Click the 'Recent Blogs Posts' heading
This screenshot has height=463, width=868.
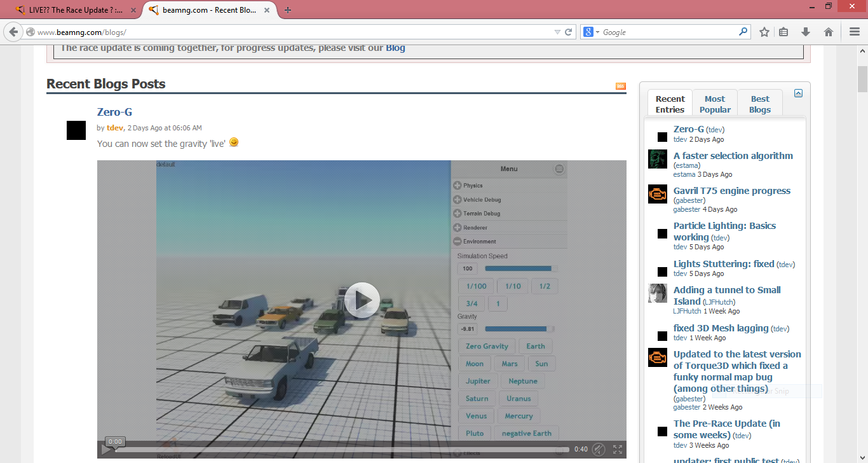(106, 84)
